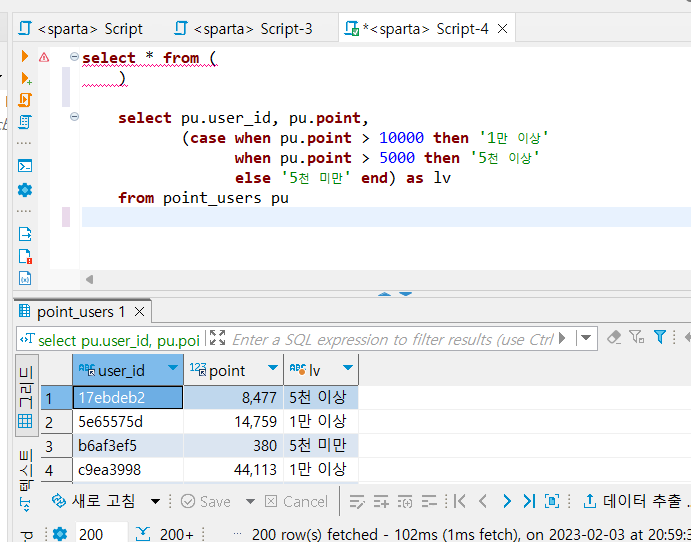Open script settings gear icon
This screenshot has height=542, width=691.
[x=25, y=190]
